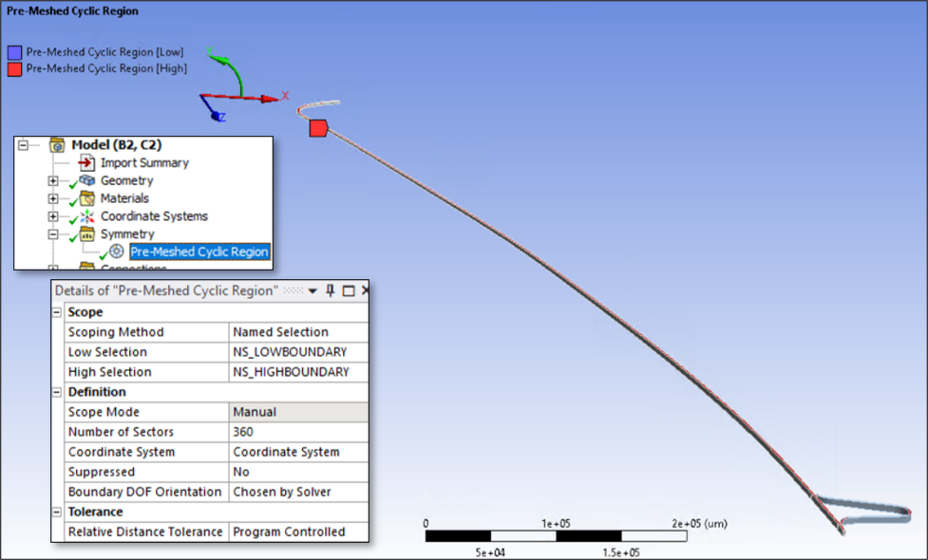Click the Pre-Meshed Cyclic Region tree icon
The width and height of the screenshot is (928, 560).
click(x=117, y=252)
